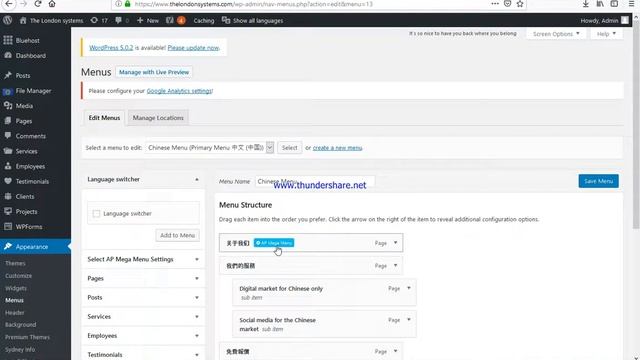The height and width of the screenshot is (360, 640).
Task: Open Widgets submenu item
Action: (x=16, y=288)
